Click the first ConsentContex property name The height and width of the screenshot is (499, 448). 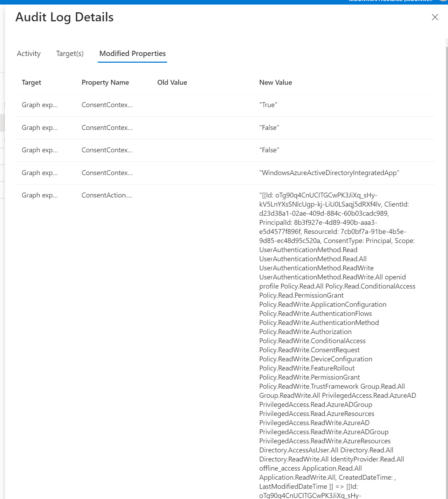[x=107, y=105]
